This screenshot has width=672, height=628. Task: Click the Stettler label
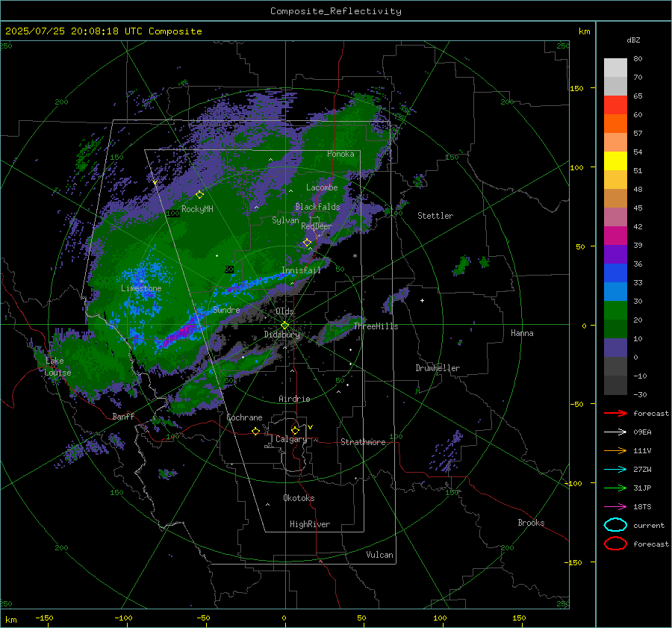pyautogui.click(x=435, y=216)
